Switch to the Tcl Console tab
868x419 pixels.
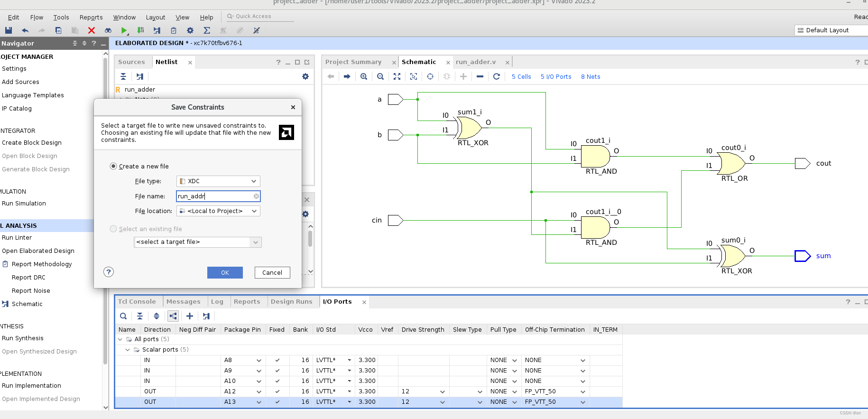pyautogui.click(x=137, y=302)
